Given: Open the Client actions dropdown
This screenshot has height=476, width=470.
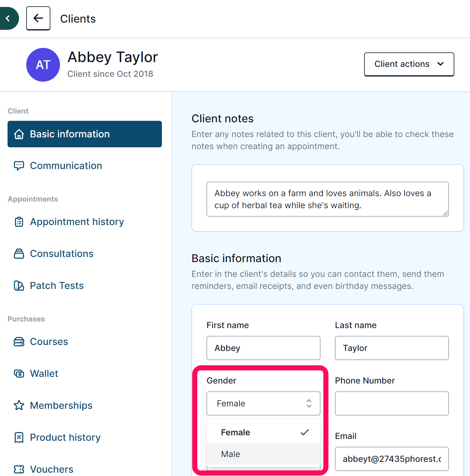Looking at the screenshot, I should coord(409,64).
